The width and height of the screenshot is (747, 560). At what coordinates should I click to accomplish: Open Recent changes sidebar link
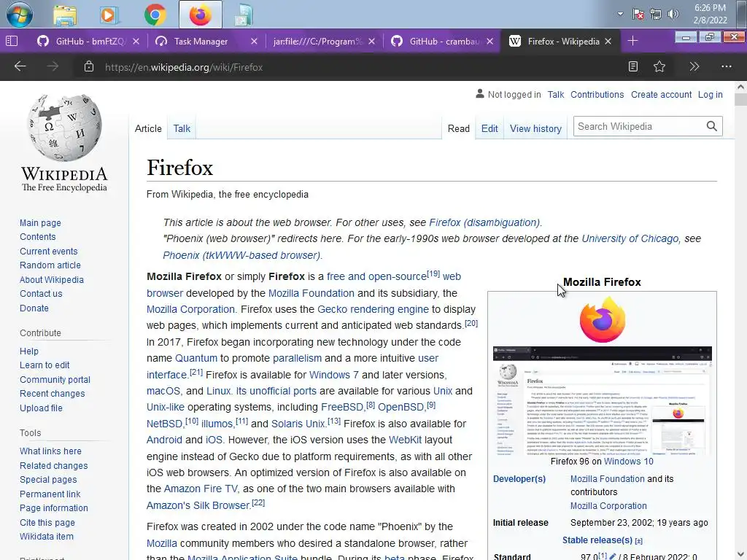tap(53, 394)
